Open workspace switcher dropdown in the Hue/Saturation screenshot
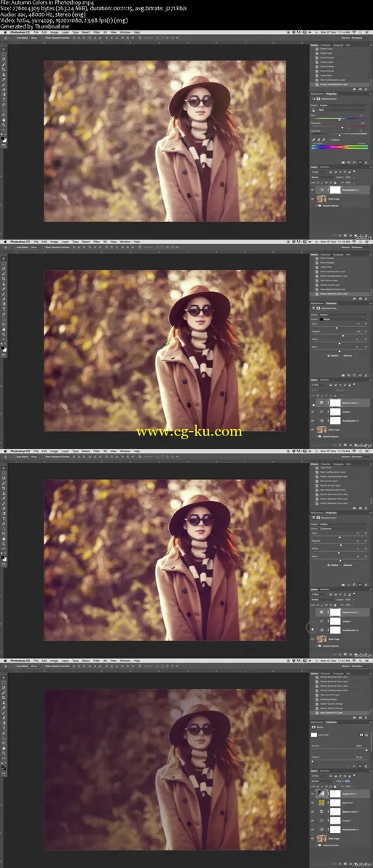This screenshot has width=373, height=868. click(356, 37)
